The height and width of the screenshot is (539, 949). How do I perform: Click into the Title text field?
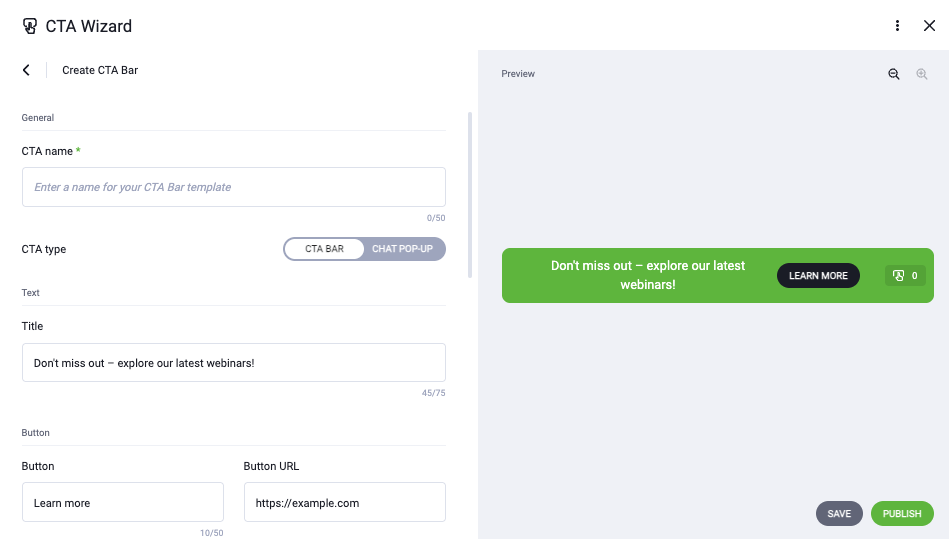[x=234, y=362]
